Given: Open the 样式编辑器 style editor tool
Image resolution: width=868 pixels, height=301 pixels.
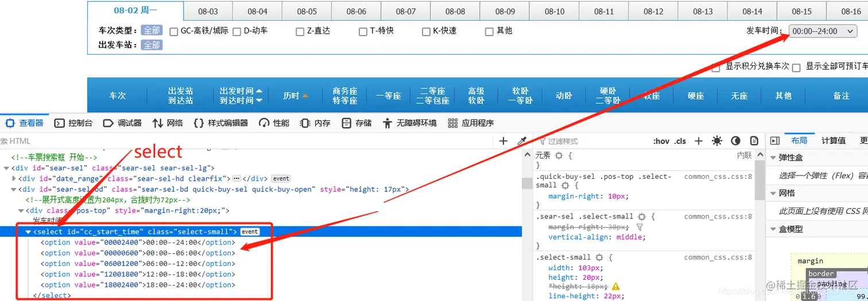Looking at the screenshot, I should point(221,123).
